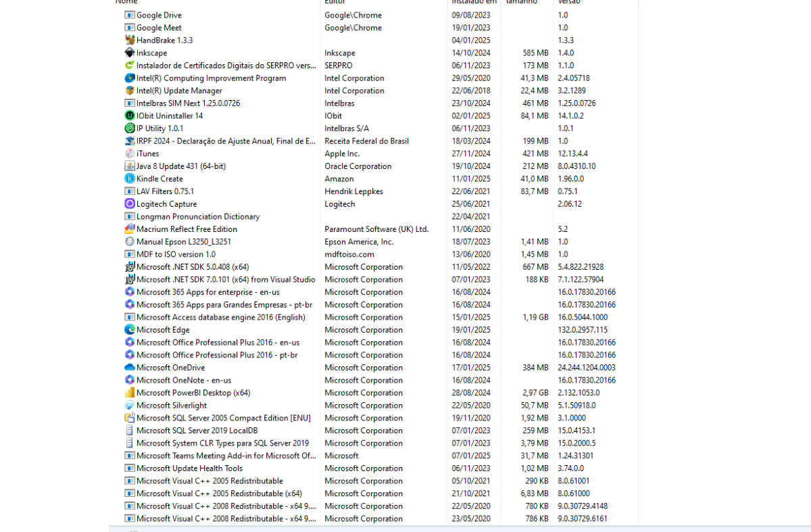Select MDF to ISO version 1.0
Image resolution: width=811 pixels, height=532 pixels.
click(x=176, y=254)
